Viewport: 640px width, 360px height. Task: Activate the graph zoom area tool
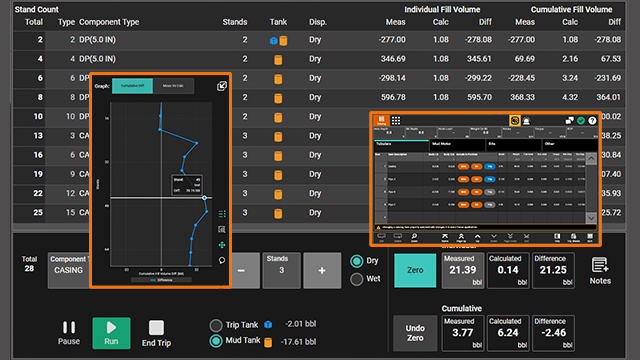[x=222, y=229]
